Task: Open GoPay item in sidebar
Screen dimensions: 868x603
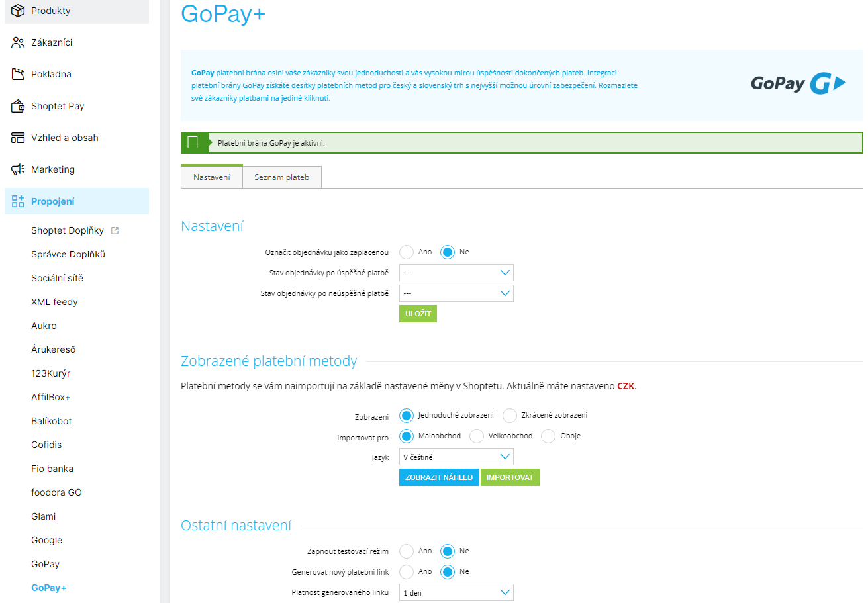Action: [45, 564]
